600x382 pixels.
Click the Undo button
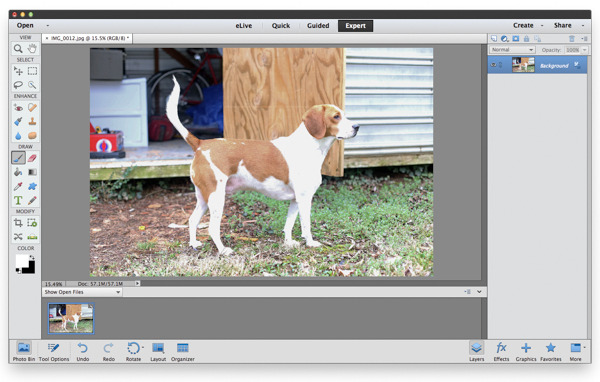point(83,351)
